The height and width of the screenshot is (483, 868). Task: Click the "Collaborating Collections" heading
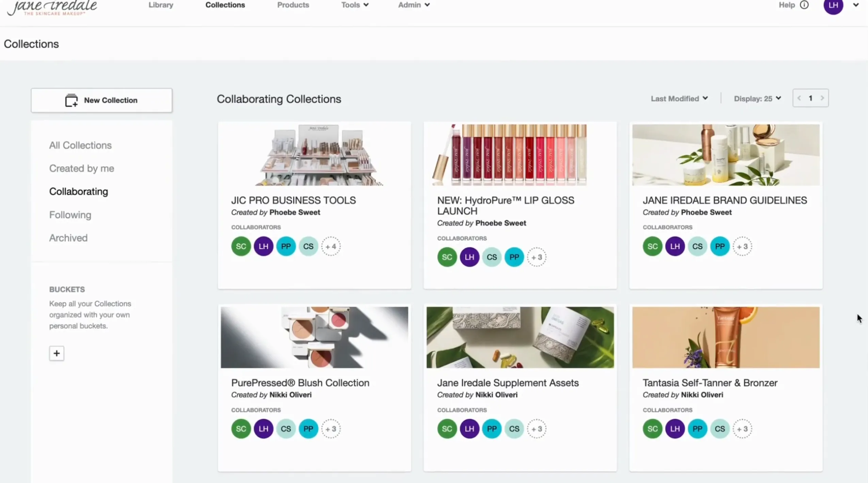pyautogui.click(x=279, y=99)
